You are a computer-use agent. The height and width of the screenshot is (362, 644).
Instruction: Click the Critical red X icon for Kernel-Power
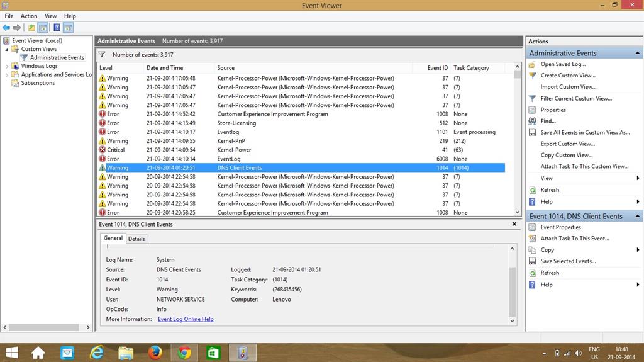[103, 150]
